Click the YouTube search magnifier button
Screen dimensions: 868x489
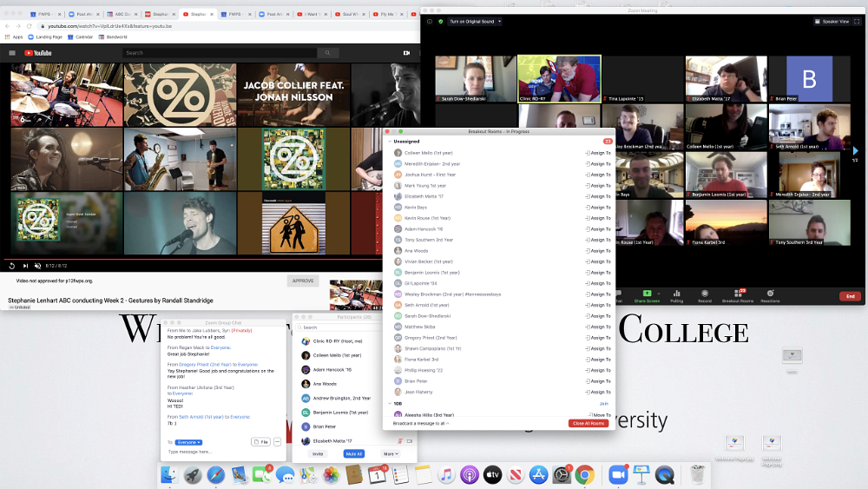(328, 53)
